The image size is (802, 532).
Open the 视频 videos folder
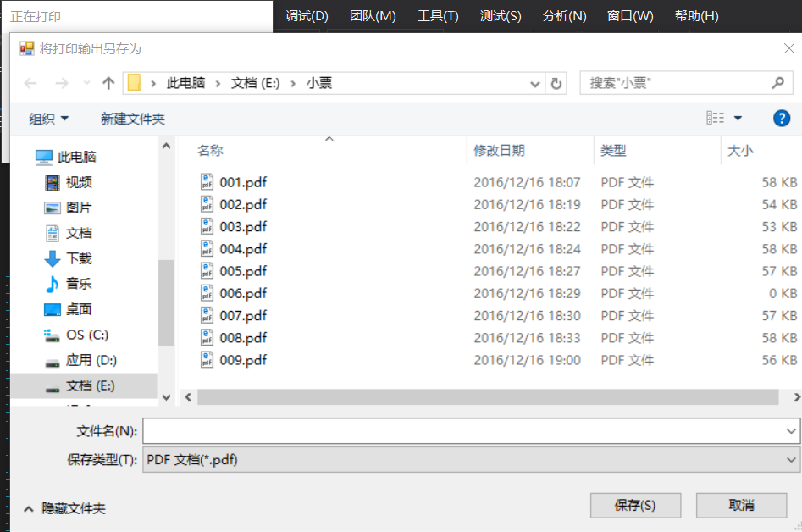pyautogui.click(x=68, y=182)
